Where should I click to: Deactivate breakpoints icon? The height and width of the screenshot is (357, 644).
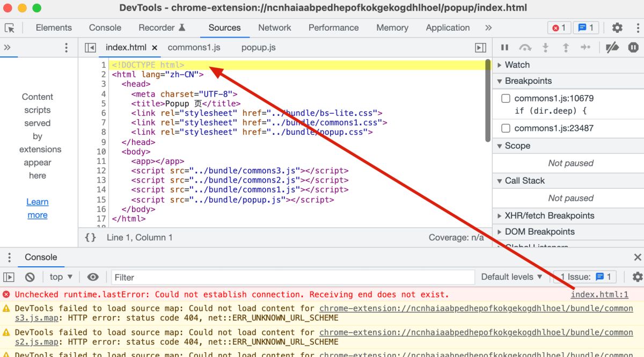tap(612, 48)
